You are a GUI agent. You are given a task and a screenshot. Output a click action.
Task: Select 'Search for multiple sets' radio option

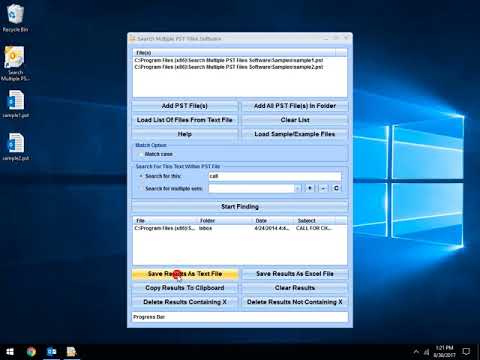click(141, 189)
